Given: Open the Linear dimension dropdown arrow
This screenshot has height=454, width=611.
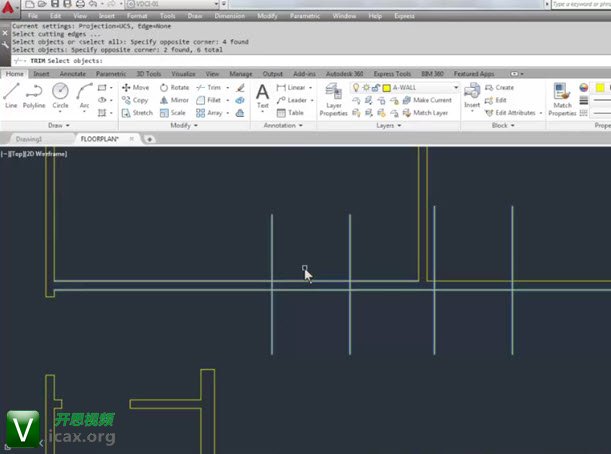Looking at the screenshot, I should coord(311,88).
